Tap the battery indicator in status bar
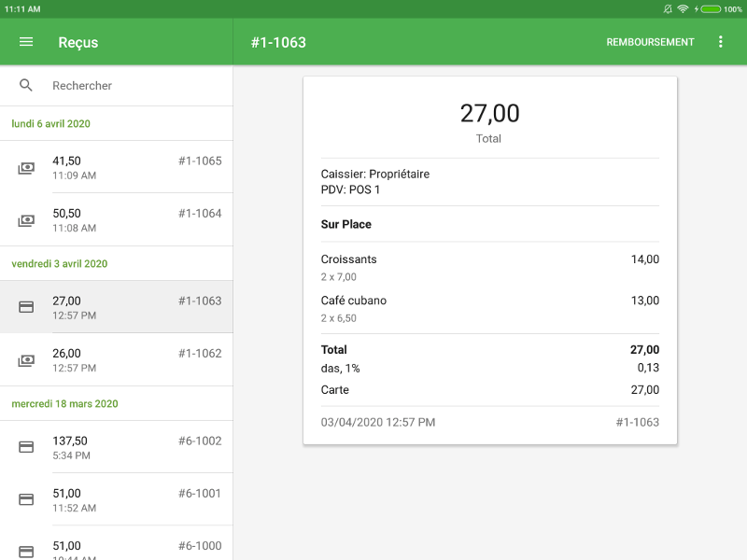 pos(710,8)
